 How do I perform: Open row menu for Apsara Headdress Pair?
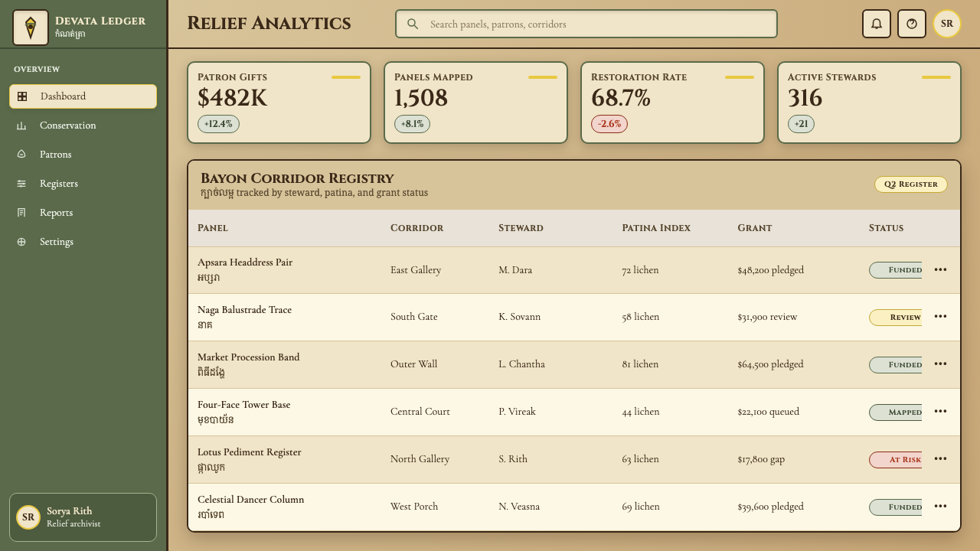[x=940, y=269]
